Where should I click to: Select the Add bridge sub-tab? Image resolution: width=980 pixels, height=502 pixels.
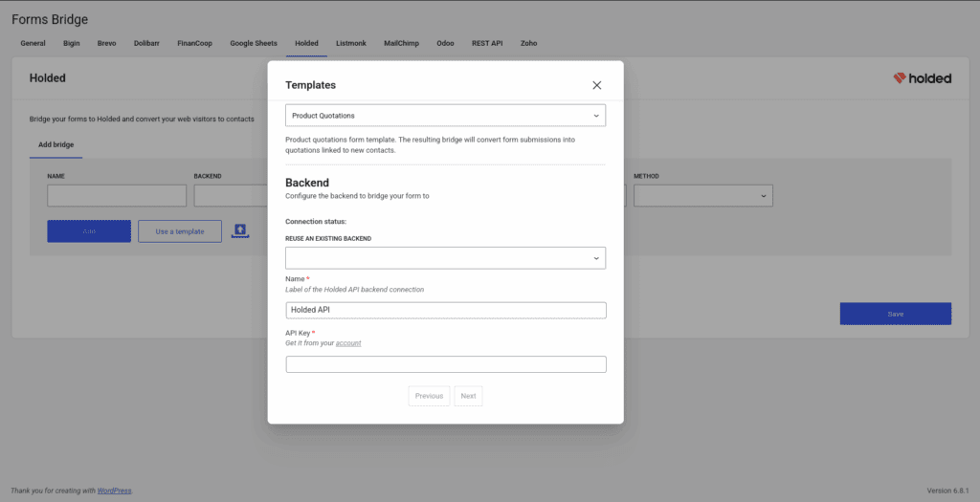point(56,144)
